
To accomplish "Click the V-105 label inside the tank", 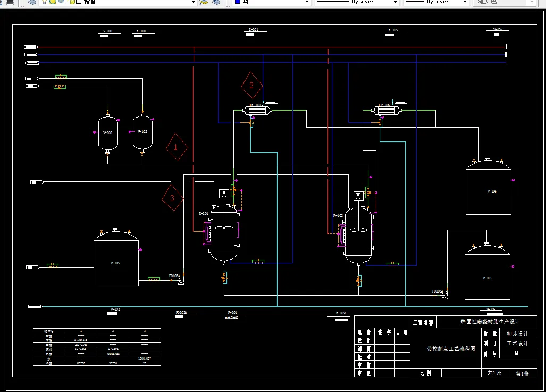I will 488,278.
